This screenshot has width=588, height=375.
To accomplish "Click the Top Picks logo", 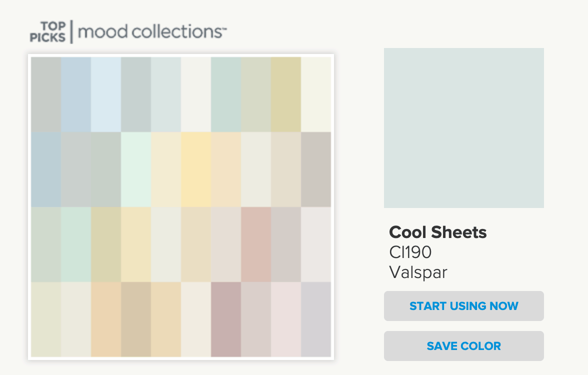I will 48,31.
